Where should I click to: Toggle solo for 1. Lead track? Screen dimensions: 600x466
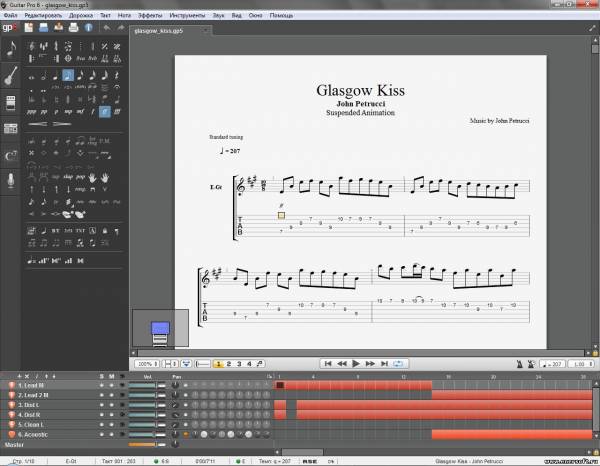coord(101,385)
